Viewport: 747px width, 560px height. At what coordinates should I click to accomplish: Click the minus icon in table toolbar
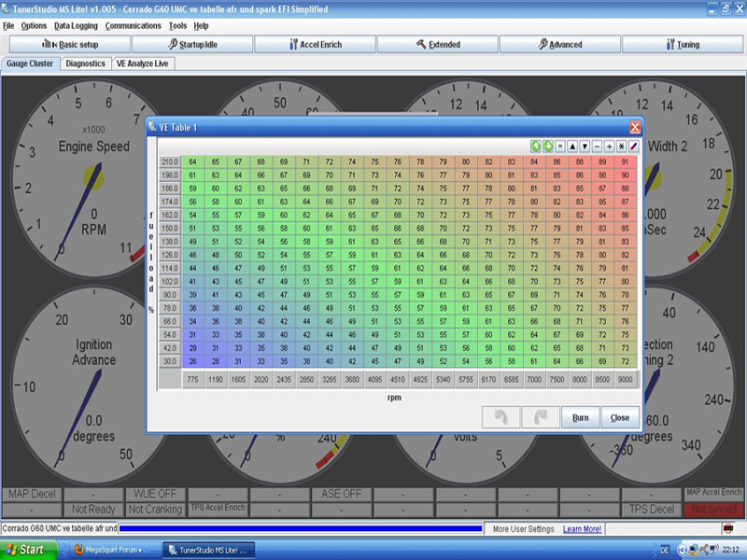(x=597, y=147)
